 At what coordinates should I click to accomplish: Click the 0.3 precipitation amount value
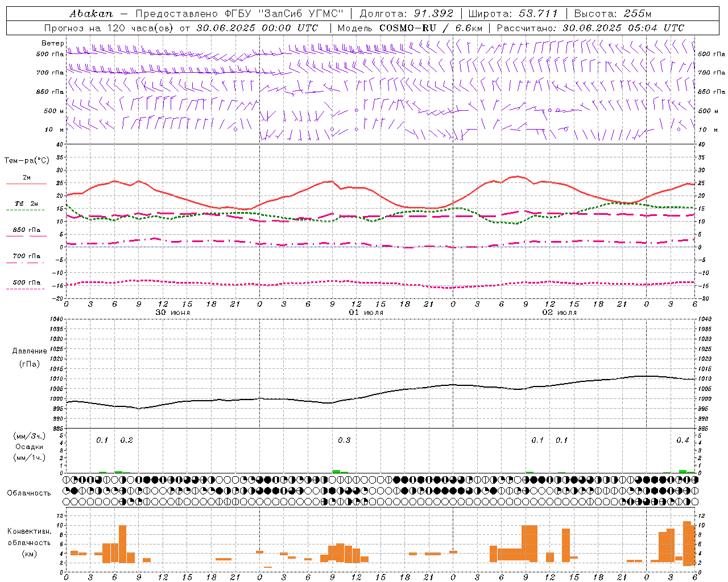344,440
